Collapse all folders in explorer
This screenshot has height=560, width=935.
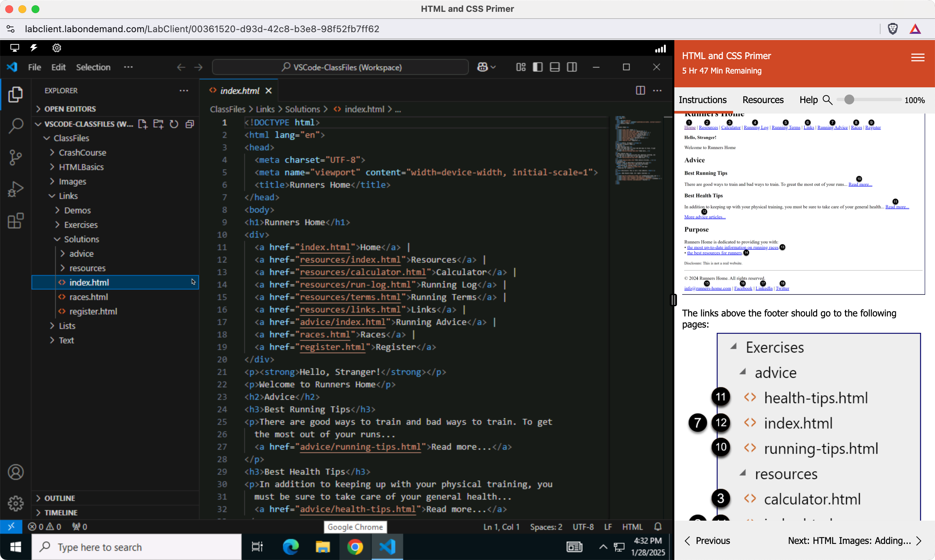pyautogui.click(x=190, y=124)
